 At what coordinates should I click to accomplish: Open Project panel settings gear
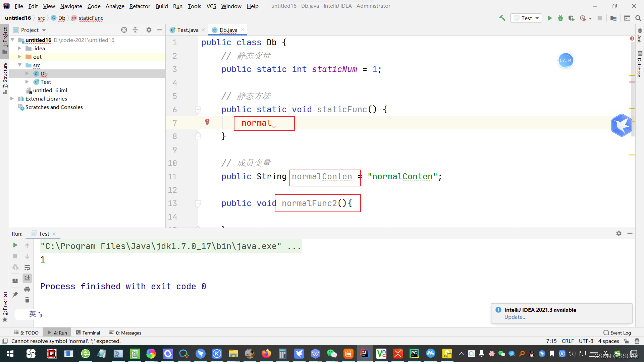coord(149,30)
